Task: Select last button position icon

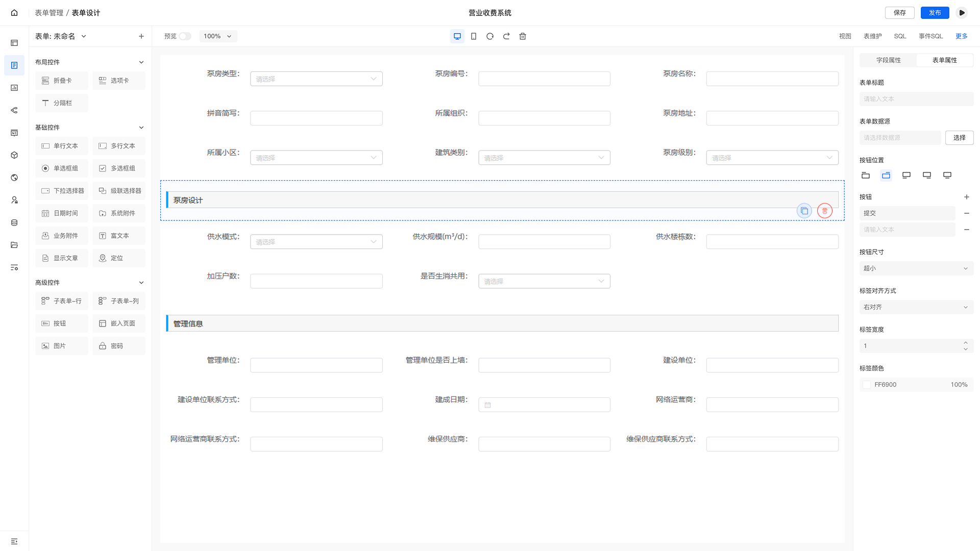Action: (x=947, y=175)
